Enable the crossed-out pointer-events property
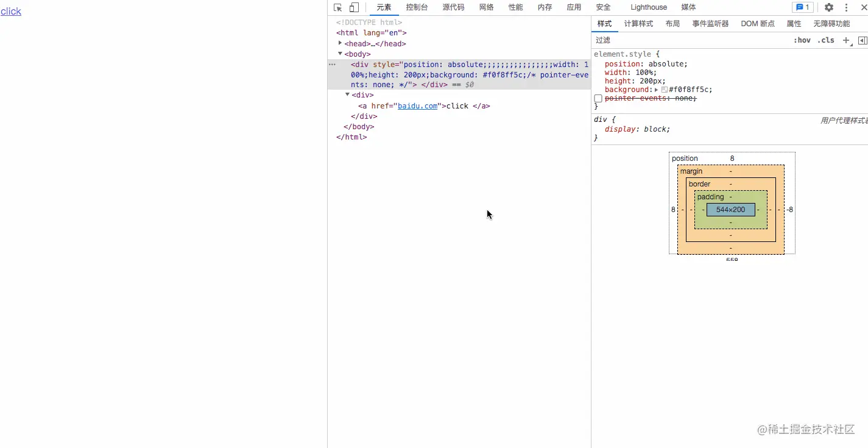 598,98
